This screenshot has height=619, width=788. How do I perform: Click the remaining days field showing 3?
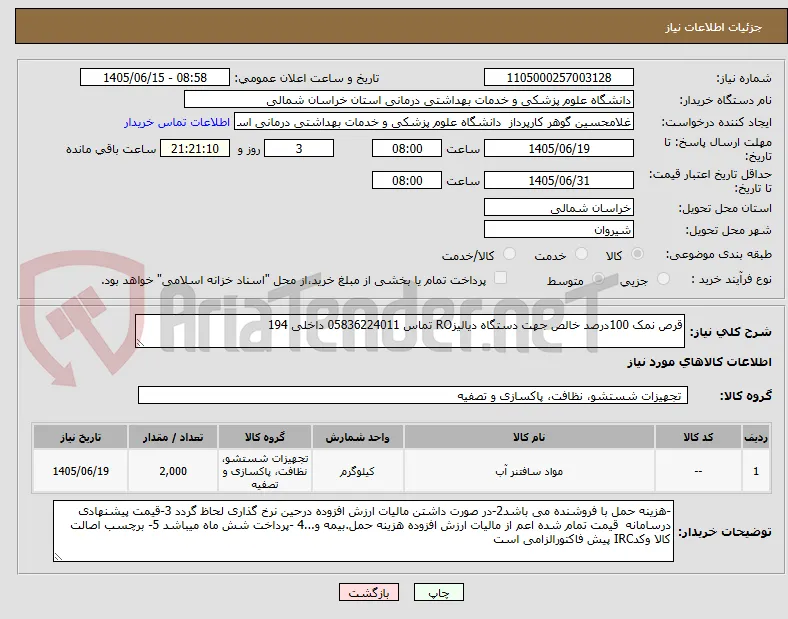(x=299, y=149)
